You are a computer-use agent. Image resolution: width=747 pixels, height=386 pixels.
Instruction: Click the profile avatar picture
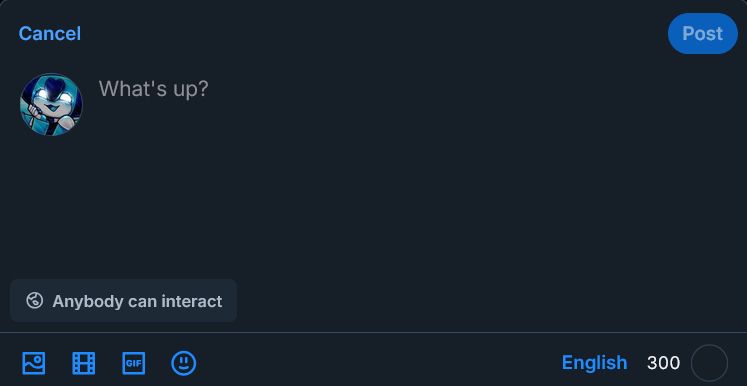[x=51, y=104]
